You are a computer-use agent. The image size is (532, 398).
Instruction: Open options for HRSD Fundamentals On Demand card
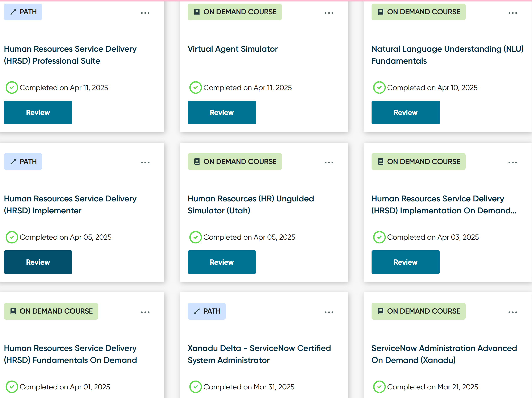pyautogui.click(x=145, y=312)
